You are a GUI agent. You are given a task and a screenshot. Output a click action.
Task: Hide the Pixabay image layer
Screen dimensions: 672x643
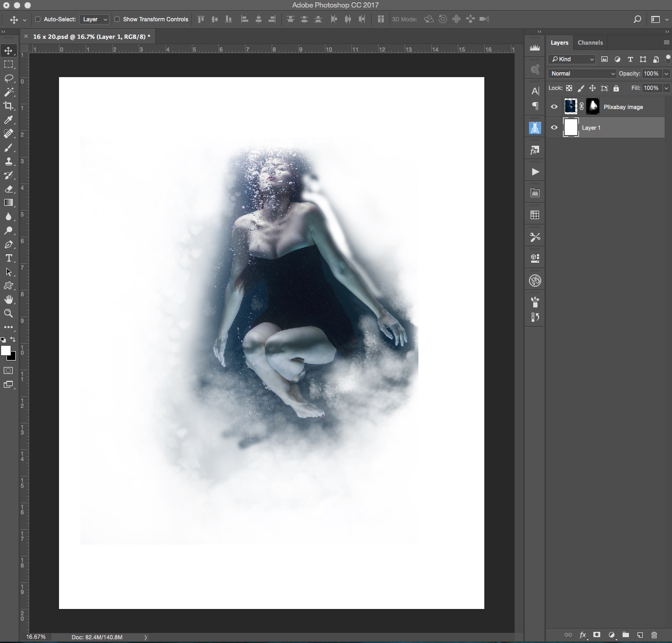click(x=554, y=107)
